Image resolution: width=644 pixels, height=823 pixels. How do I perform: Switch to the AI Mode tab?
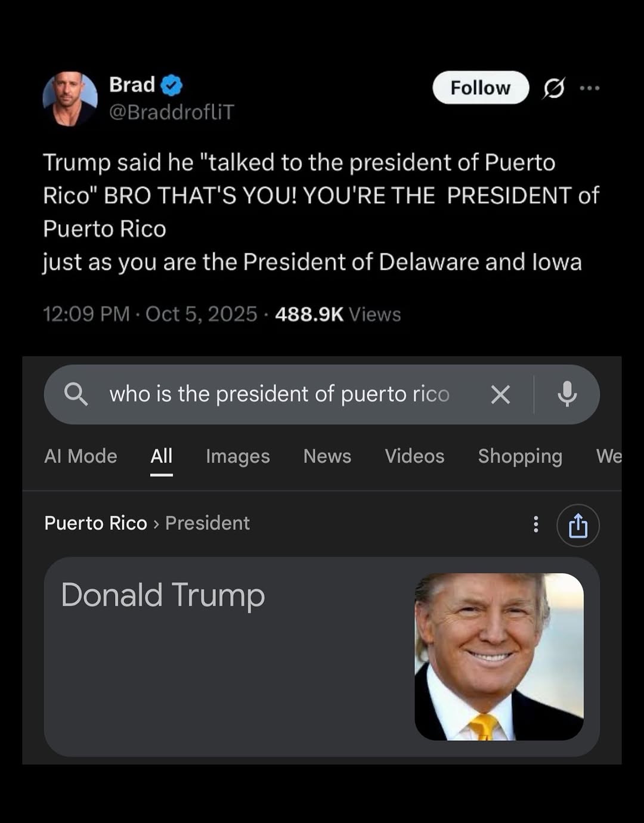(x=80, y=456)
